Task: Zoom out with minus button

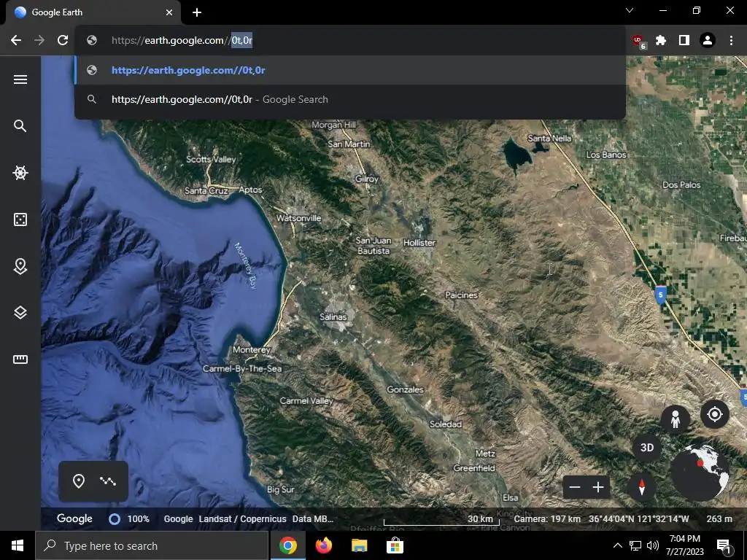Action: pos(575,487)
